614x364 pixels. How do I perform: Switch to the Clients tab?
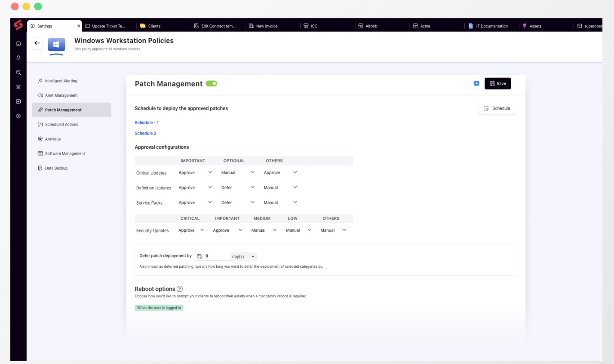coord(153,26)
